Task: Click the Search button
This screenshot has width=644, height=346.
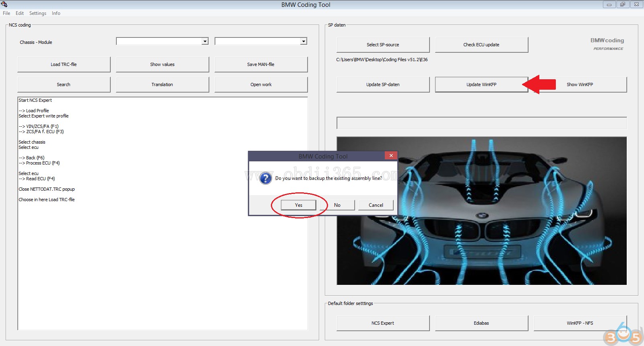Action: click(x=64, y=84)
